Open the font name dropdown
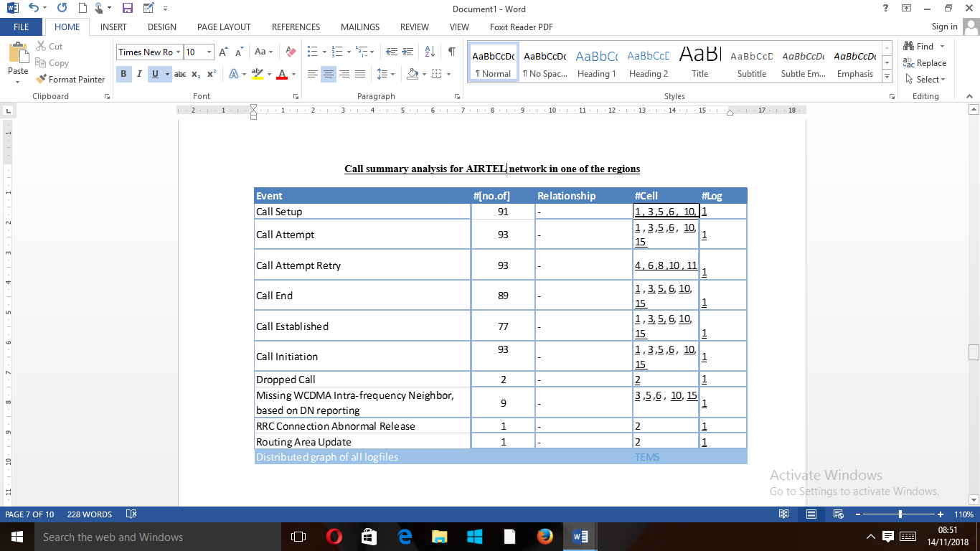The image size is (980, 551). [179, 52]
